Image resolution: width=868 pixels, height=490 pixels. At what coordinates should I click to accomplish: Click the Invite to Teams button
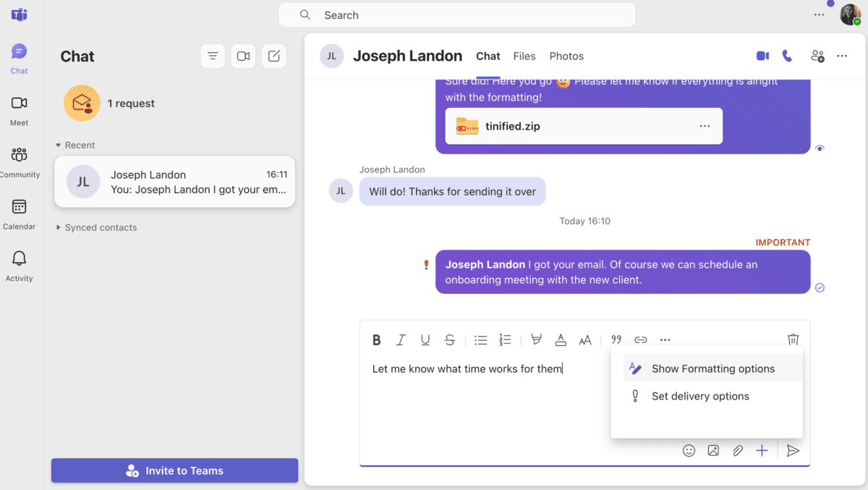click(x=174, y=470)
